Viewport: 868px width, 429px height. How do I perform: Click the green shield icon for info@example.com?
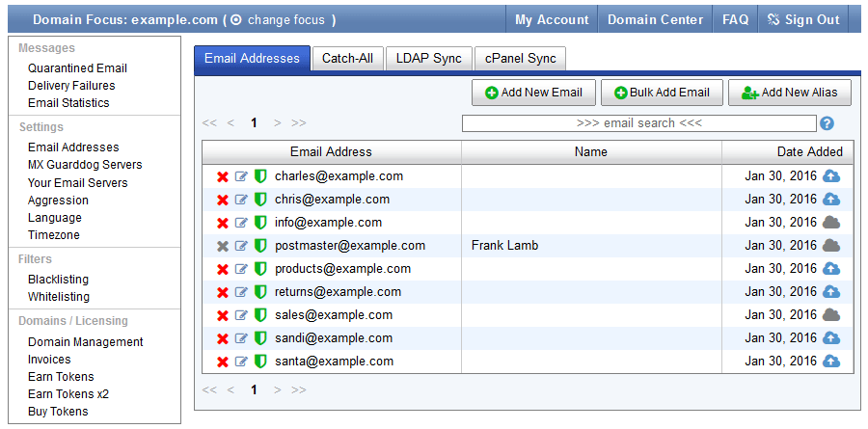(259, 223)
